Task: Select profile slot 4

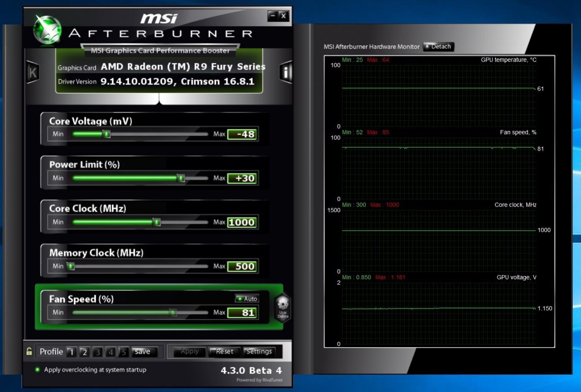Action: coord(110,352)
